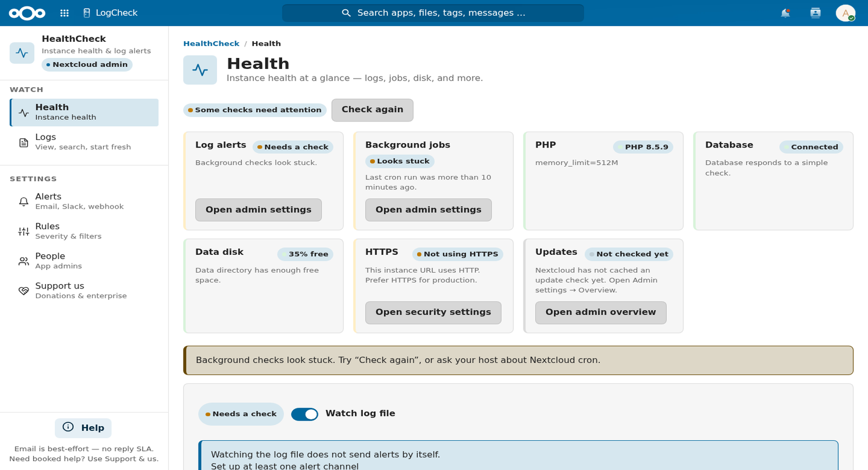Click the HealthCheck sidebar logo icon

click(x=22, y=53)
